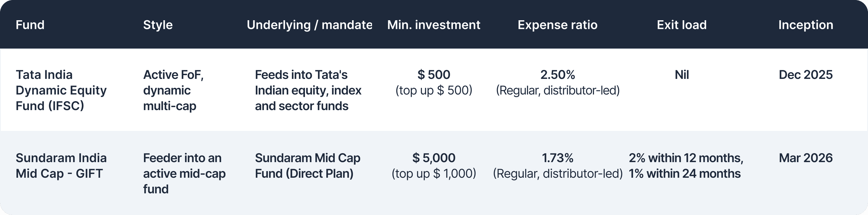Viewport: 868px width, 215px height.
Task: Click the $ 500 minimum investment value
Action: pyautogui.click(x=434, y=75)
